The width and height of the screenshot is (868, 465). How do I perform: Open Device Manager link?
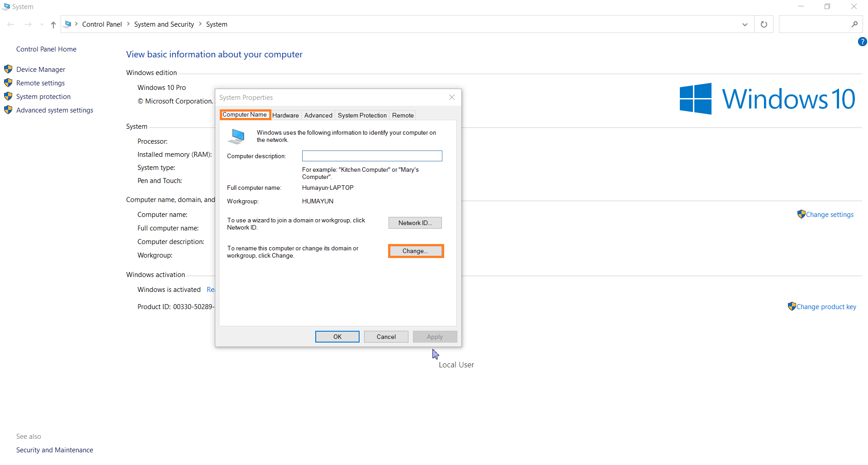click(41, 70)
